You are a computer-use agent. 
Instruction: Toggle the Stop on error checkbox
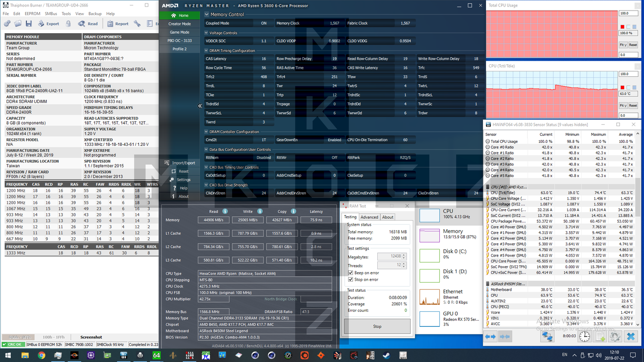pos(351,280)
